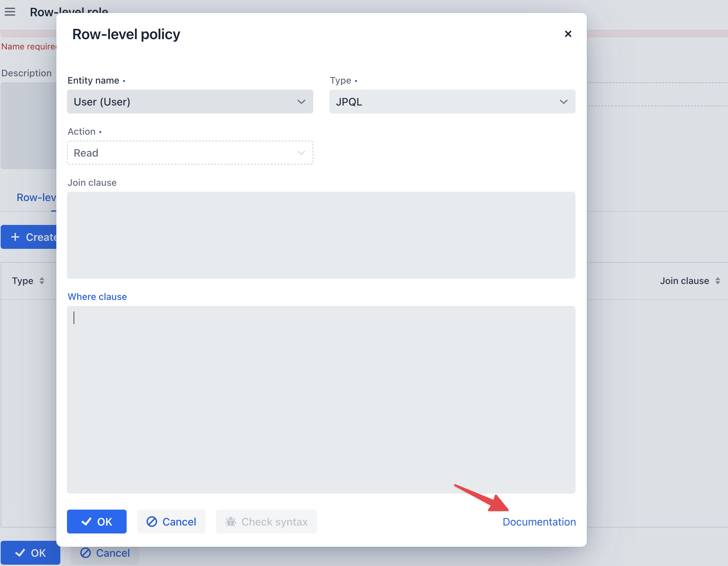Close the Row-level policy dialog

(568, 34)
